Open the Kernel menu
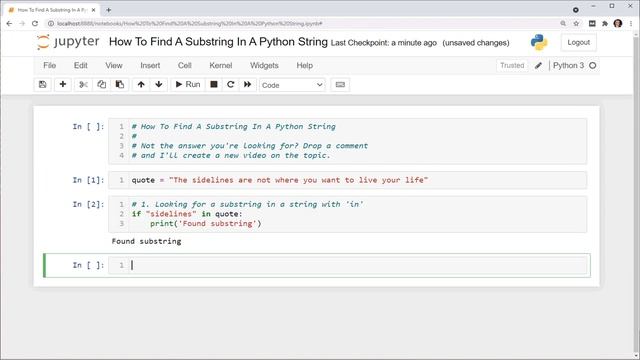 pos(220,65)
